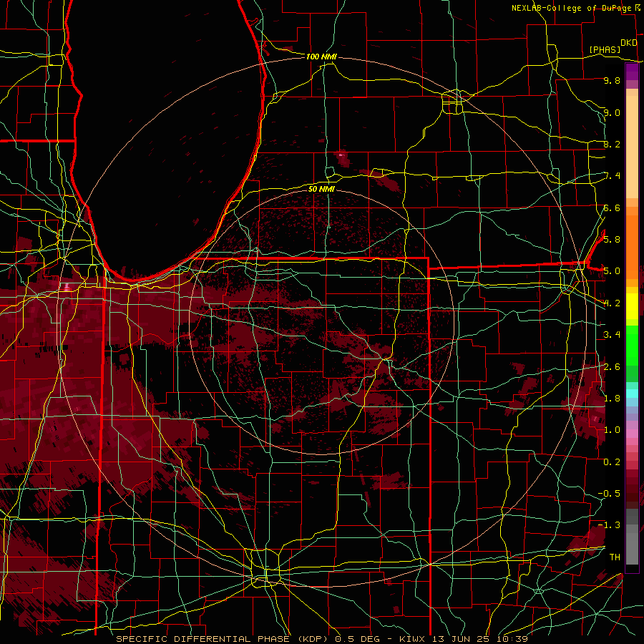644x644 pixels.
Task: Click the purple band atop the color bar
Action: (x=632, y=72)
